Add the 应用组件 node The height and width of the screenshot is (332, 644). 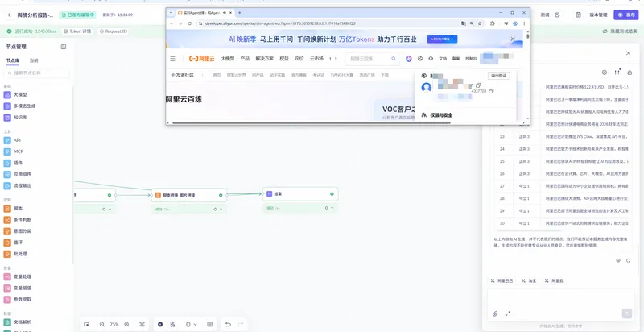tap(23, 174)
